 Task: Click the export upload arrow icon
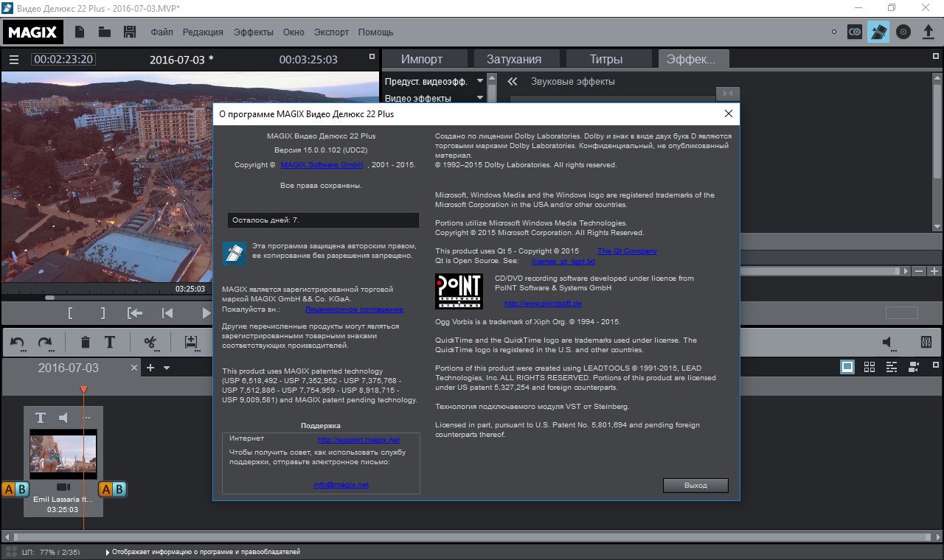tap(929, 32)
